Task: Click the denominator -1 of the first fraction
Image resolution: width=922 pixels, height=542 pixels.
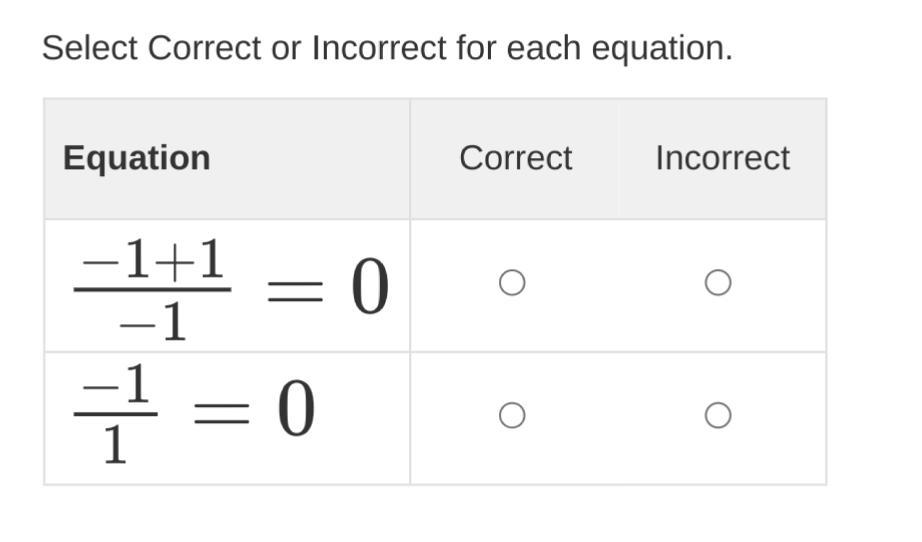Action: (x=153, y=322)
